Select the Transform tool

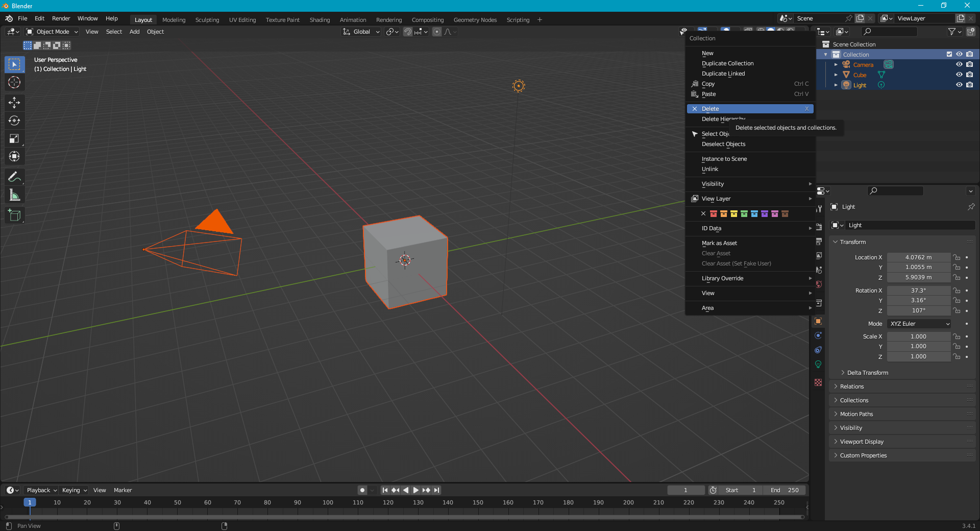[x=14, y=156]
